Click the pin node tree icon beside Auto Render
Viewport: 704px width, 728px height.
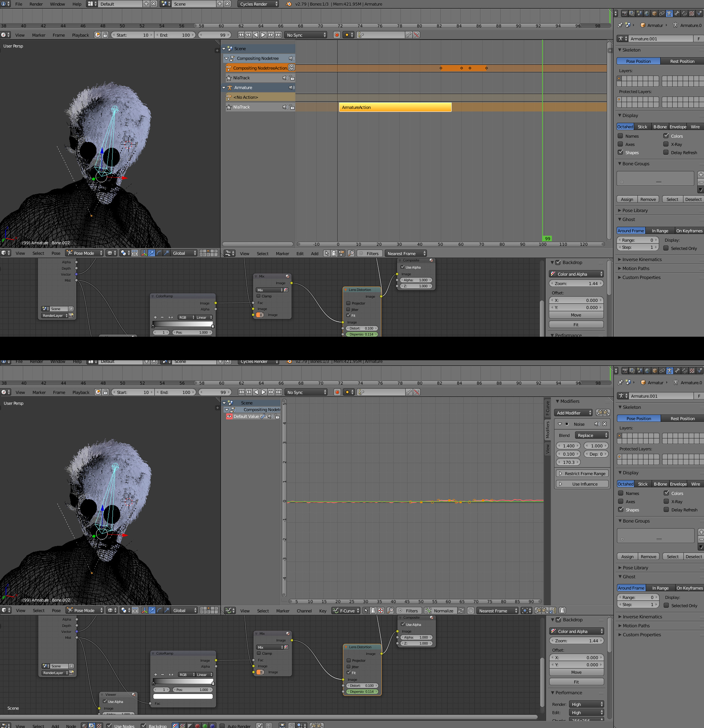click(260, 726)
